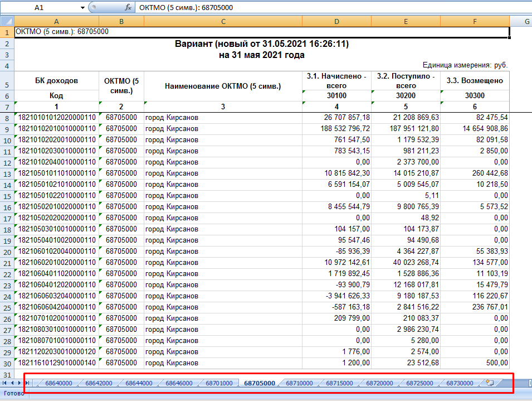Click value 500,00 in row 30
Image resolution: width=532 pixels, height=401 pixels.
(497, 363)
